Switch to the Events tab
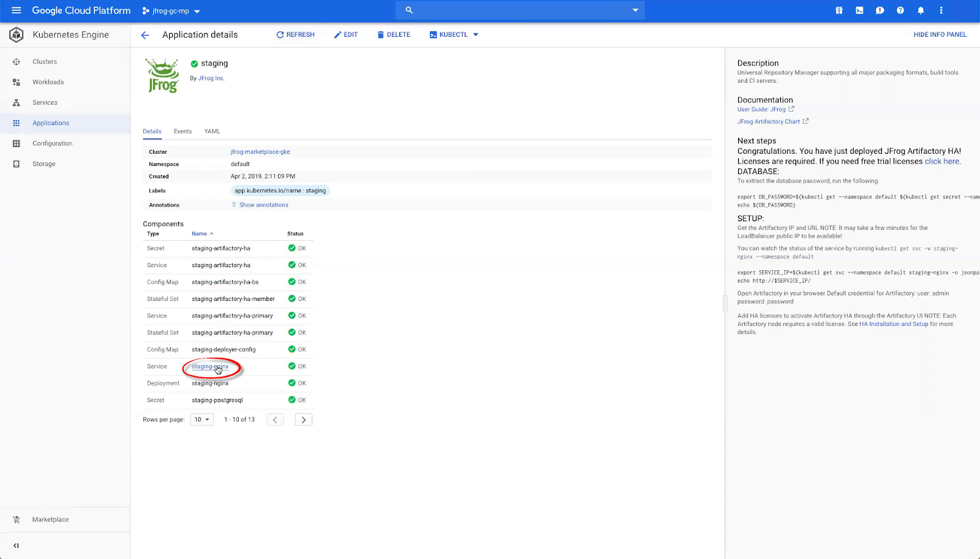 point(183,131)
